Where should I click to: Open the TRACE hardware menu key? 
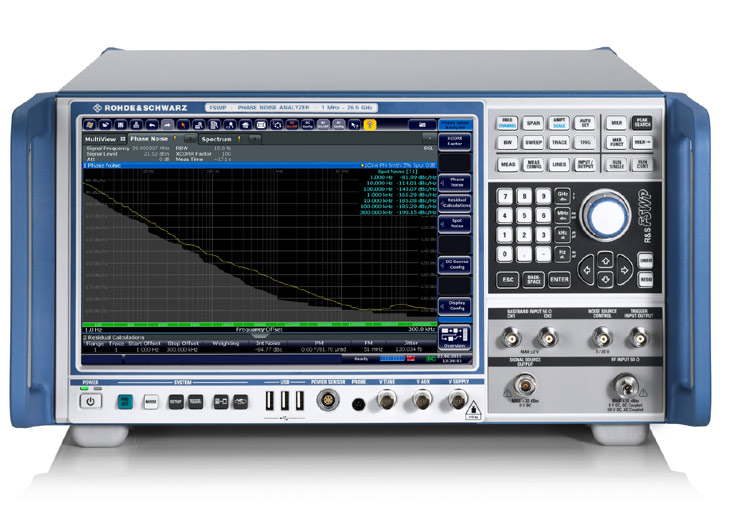click(x=559, y=143)
